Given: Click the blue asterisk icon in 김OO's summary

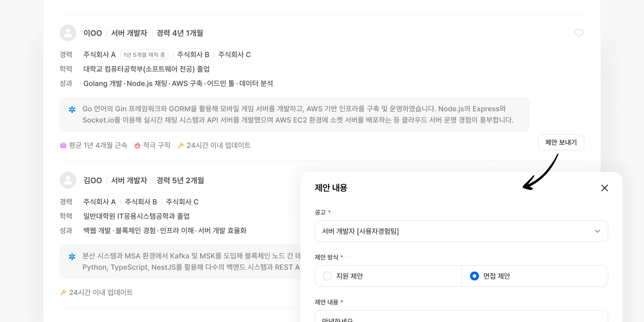Looking at the screenshot, I should (x=72, y=257).
